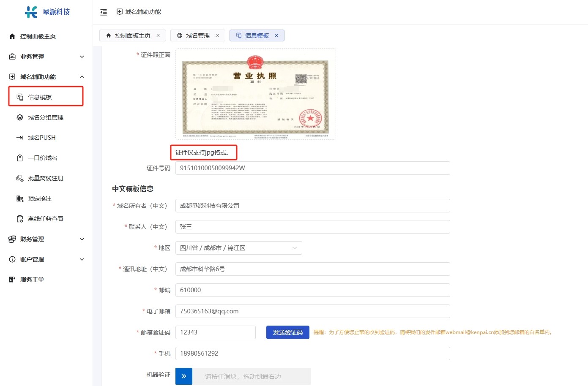The height and width of the screenshot is (386, 588).
Task: Open 域名PUSH in sidebar
Action: 41,138
